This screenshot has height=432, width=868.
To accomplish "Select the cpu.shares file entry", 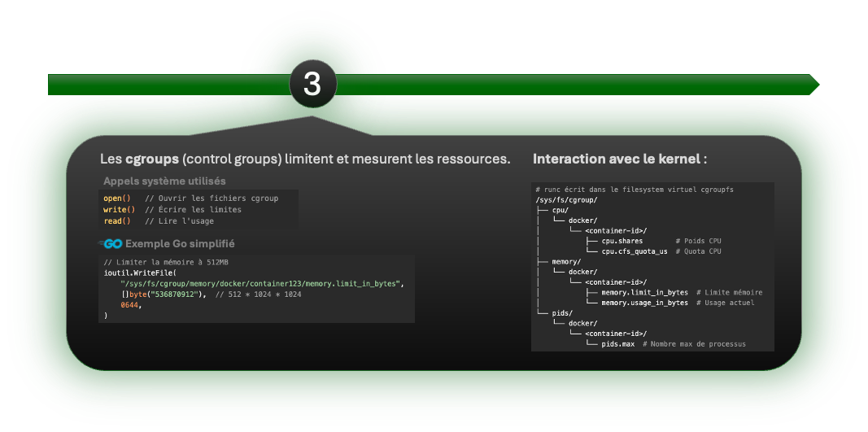I will pyautogui.click(x=622, y=241).
